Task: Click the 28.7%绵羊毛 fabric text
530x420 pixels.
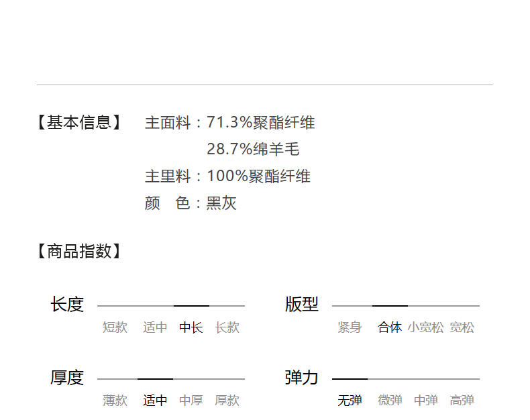Action: coord(253,150)
